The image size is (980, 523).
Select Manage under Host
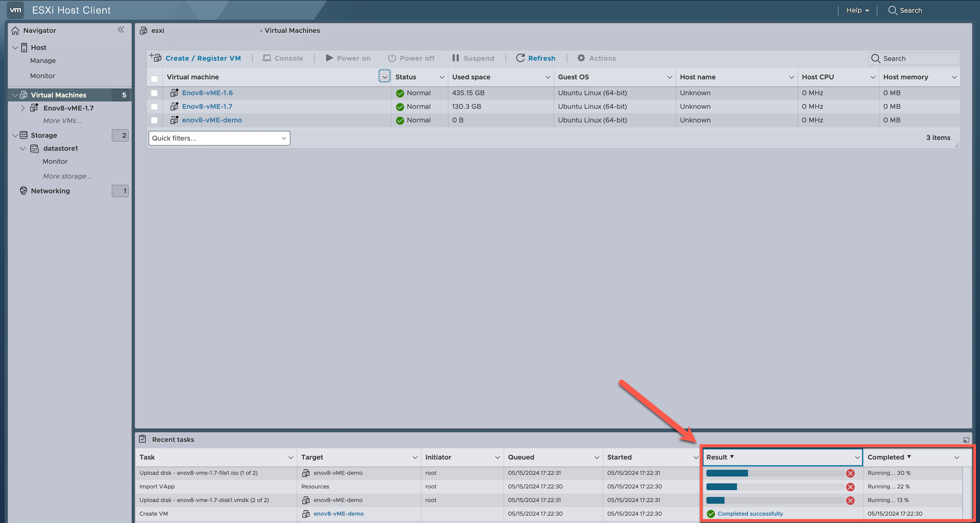pyautogui.click(x=43, y=60)
